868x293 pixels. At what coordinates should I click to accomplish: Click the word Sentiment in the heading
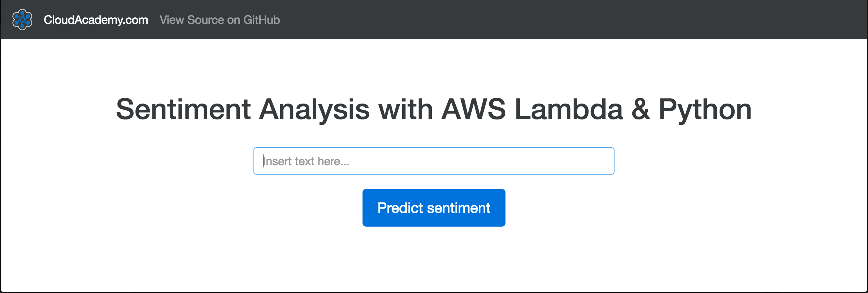coord(183,109)
